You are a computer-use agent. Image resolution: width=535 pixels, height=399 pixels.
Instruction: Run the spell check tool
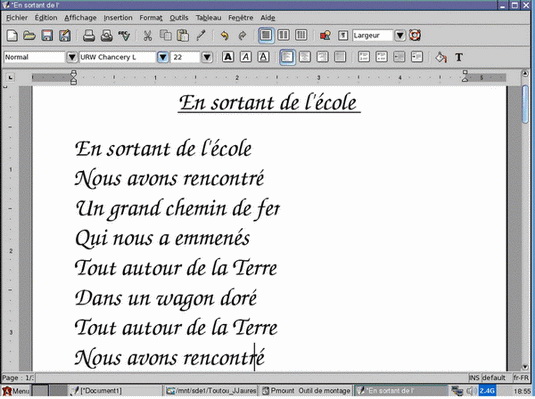pos(124,35)
